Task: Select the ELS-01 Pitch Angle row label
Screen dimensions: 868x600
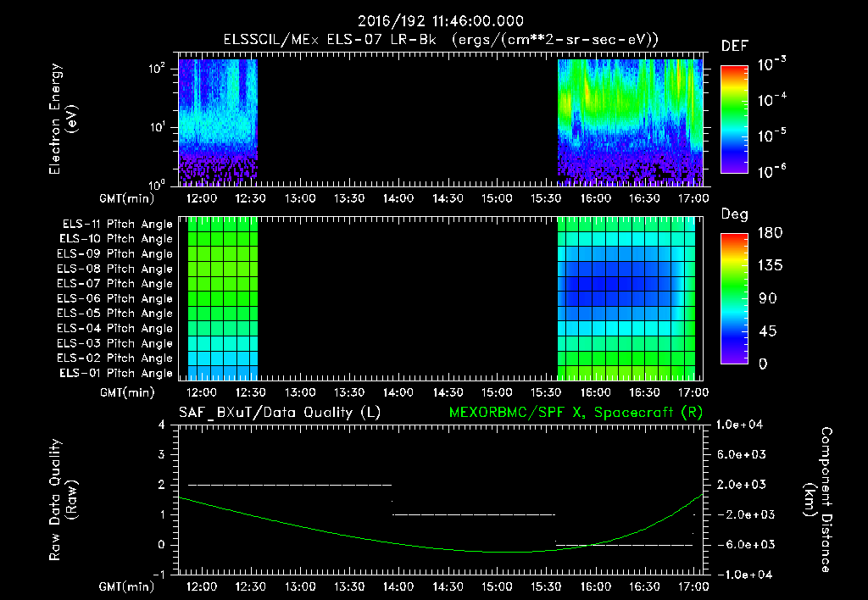Action: 116,373
